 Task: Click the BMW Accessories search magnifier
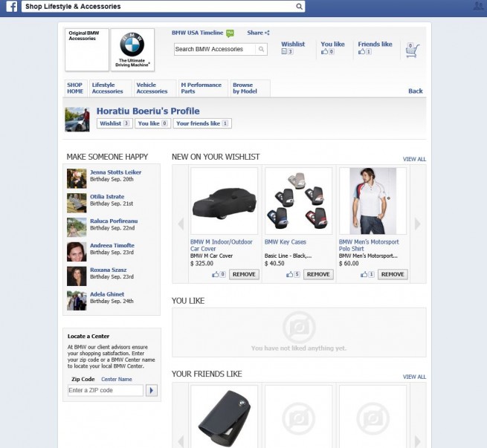click(261, 49)
